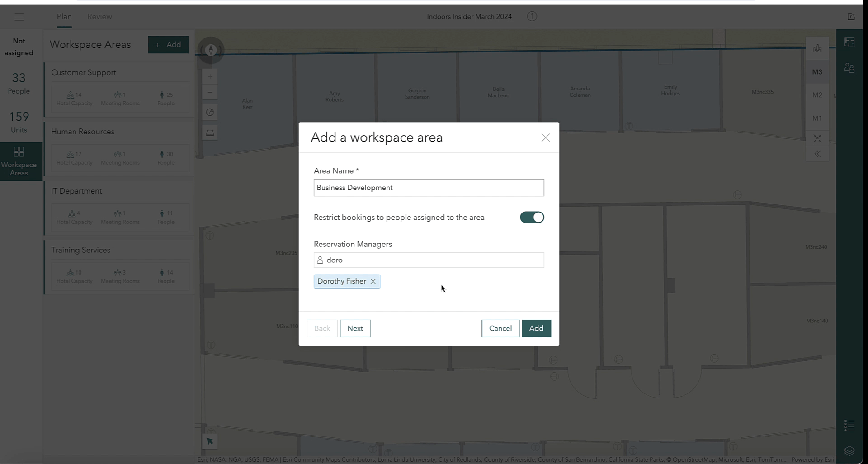The image size is (868, 464).
Task: Select the people panel icon on the right sidebar
Action: coord(850,68)
